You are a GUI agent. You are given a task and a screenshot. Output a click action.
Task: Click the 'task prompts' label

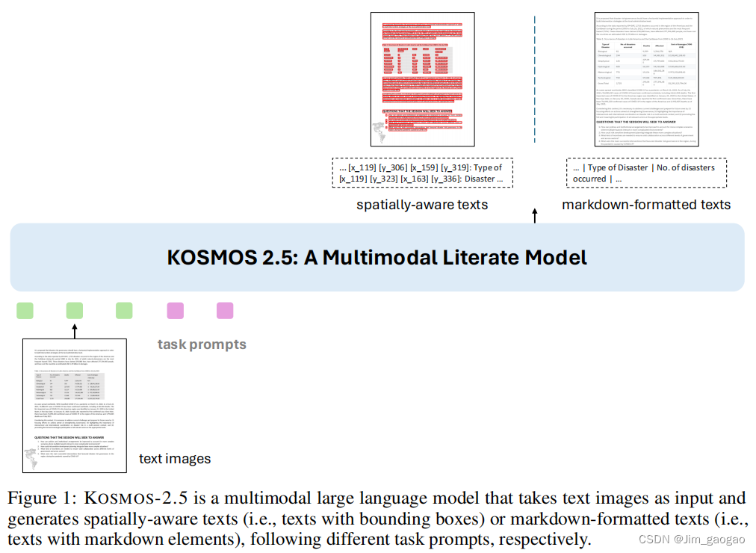point(202,345)
